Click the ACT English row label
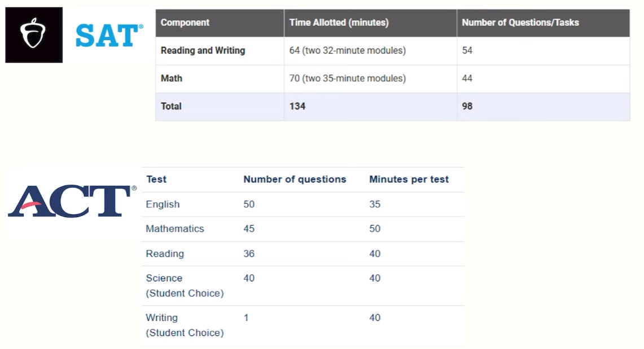Screen dimensions: 644x349 coord(163,204)
